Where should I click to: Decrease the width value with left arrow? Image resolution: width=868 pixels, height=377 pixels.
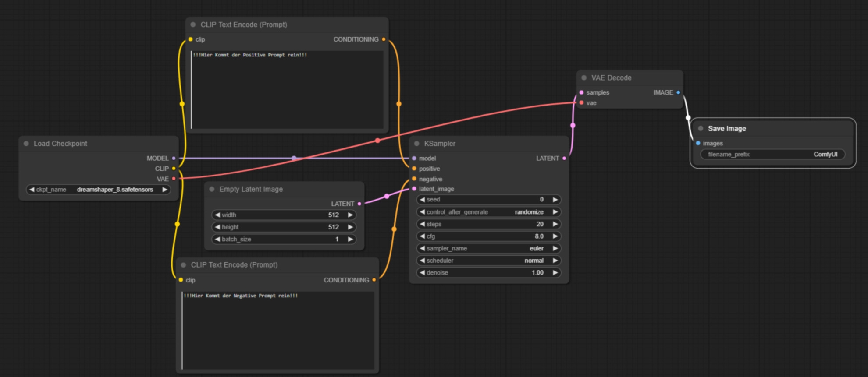pos(217,215)
